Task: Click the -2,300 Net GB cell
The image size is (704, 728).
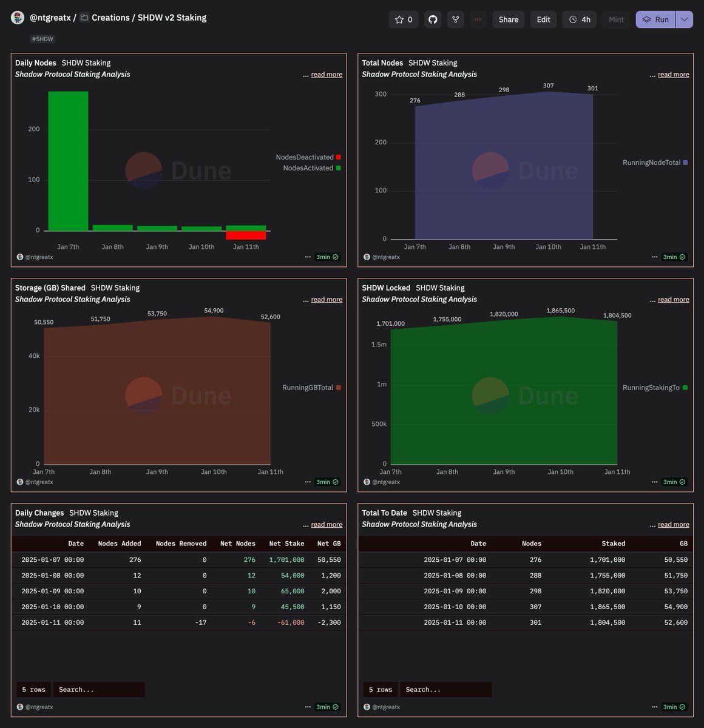Action: coord(329,622)
